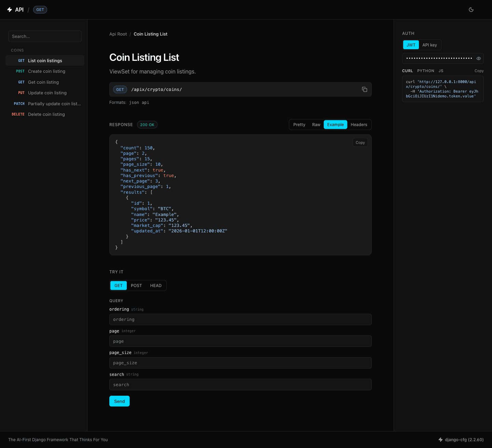Focus the page_size query field
The height and width of the screenshot is (448, 492).
point(241,363)
